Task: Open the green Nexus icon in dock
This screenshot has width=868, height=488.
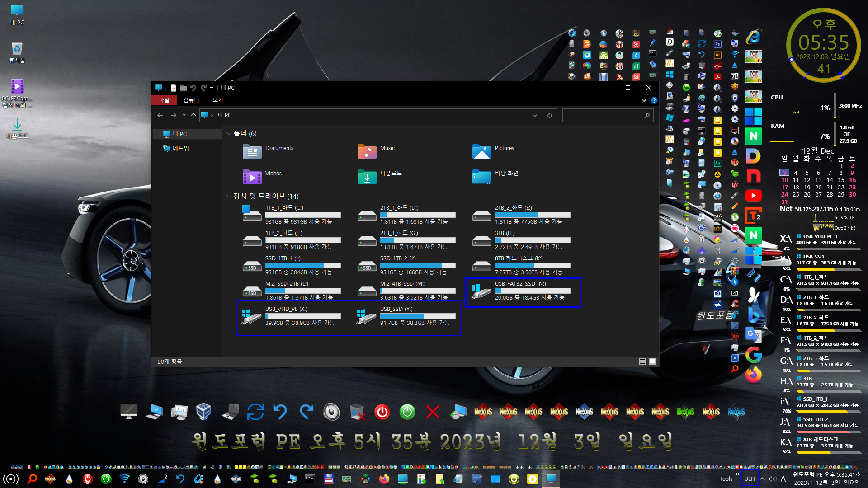Action: coord(685,412)
